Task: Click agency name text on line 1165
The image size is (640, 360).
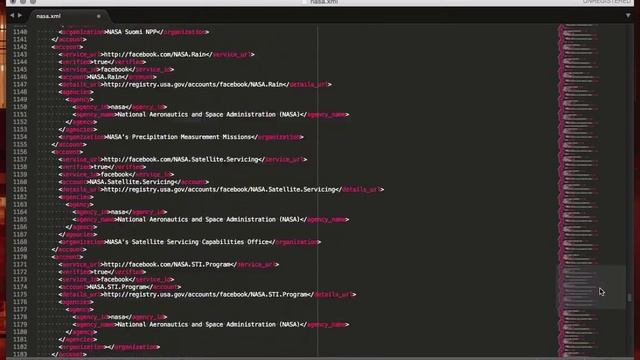Action: click(208, 220)
